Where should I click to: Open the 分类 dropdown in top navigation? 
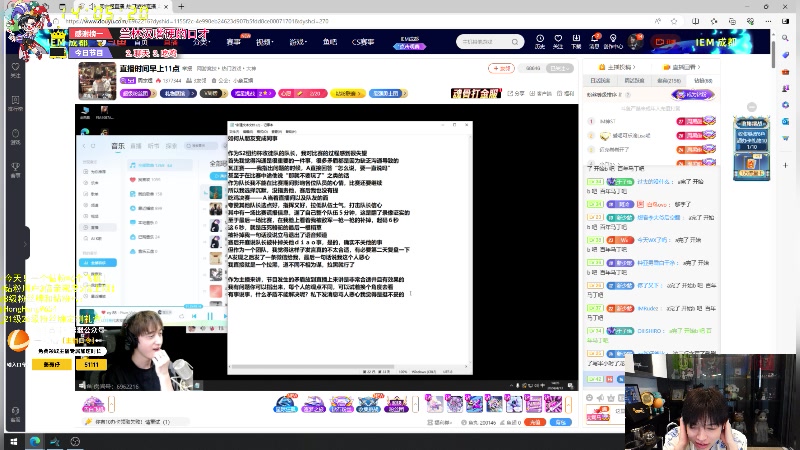(201, 42)
